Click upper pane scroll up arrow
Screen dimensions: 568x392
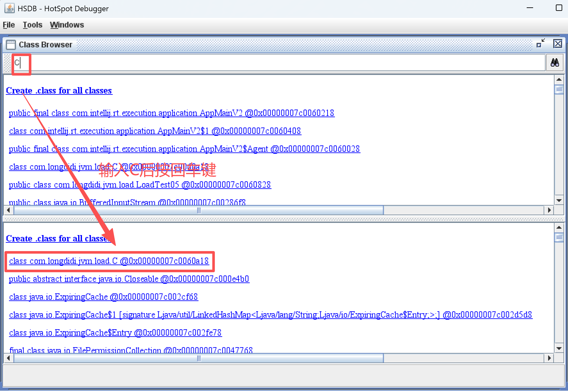[x=559, y=79]
